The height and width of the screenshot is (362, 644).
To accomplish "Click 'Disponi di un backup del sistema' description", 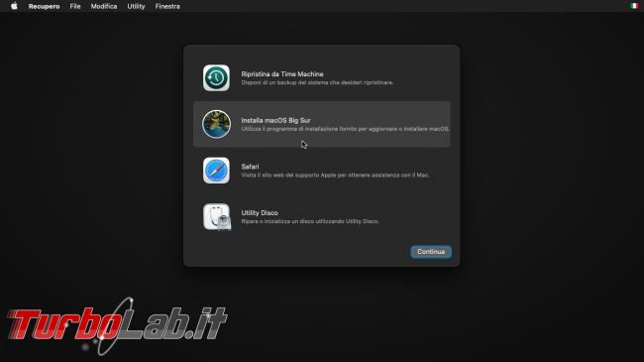I will click(x=317, y=82).
